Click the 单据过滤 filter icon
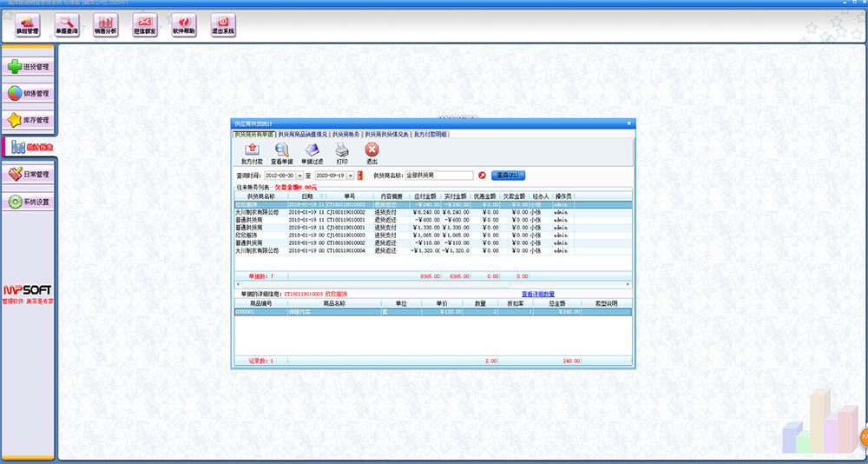 [x=312, y=150]
